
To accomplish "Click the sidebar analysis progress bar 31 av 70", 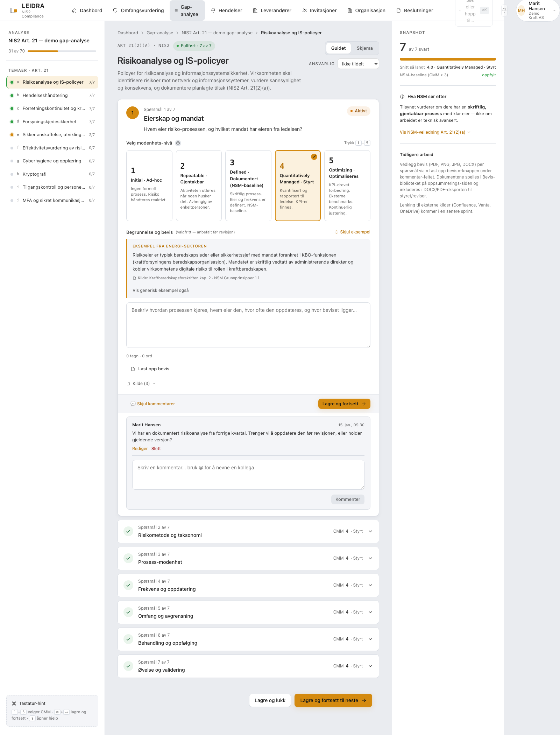I will (x=62, y=51).
